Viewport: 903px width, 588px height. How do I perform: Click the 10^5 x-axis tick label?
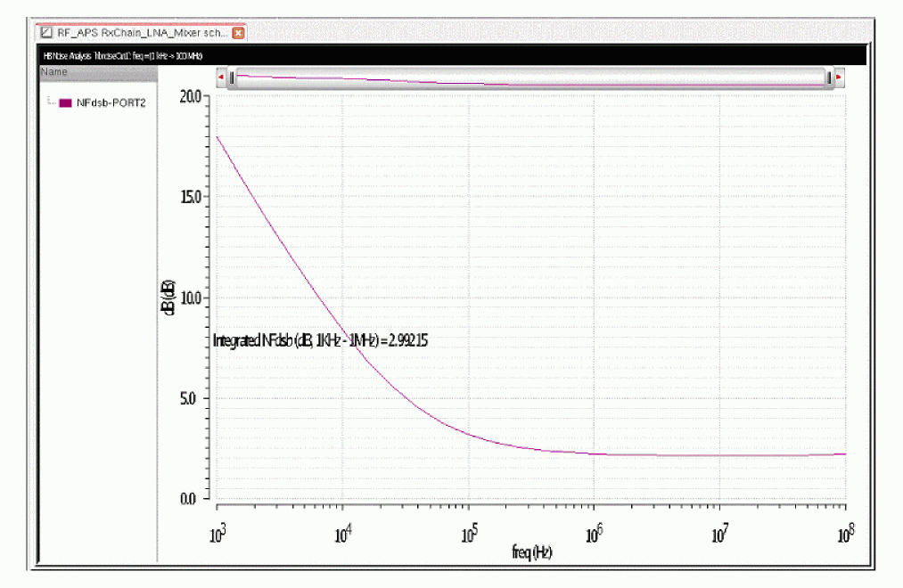coord(470,534)
